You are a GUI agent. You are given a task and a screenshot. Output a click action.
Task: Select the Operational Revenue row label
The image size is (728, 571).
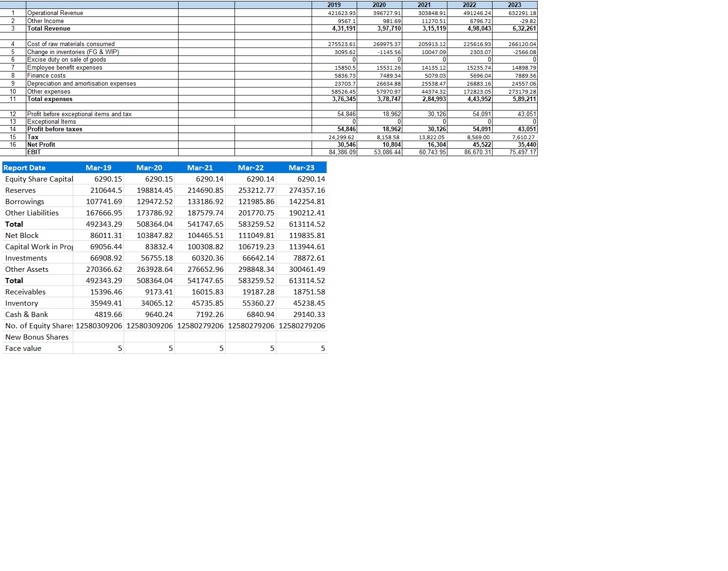point(55,13)
